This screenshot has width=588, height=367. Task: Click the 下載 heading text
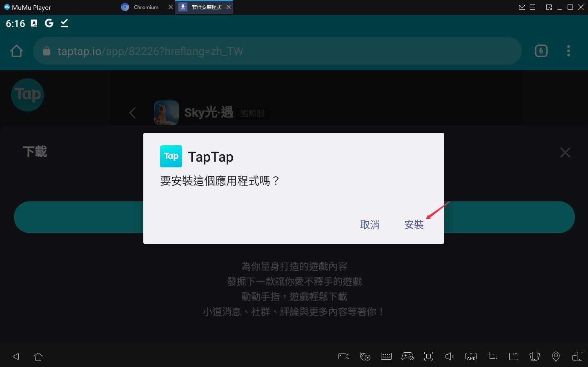pyautogui.click(x=35, y=152)
